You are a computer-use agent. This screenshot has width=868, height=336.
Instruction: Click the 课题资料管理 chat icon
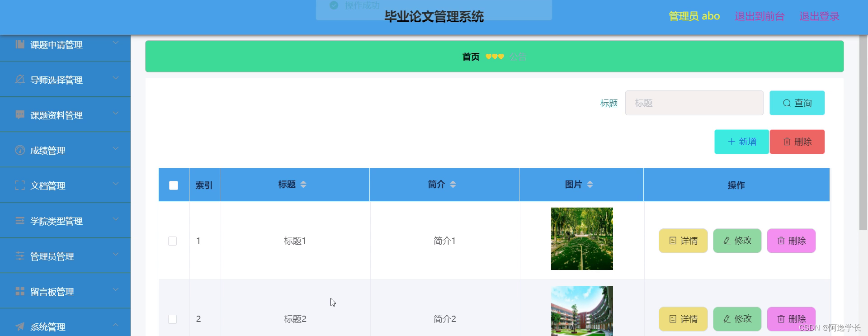20,114
